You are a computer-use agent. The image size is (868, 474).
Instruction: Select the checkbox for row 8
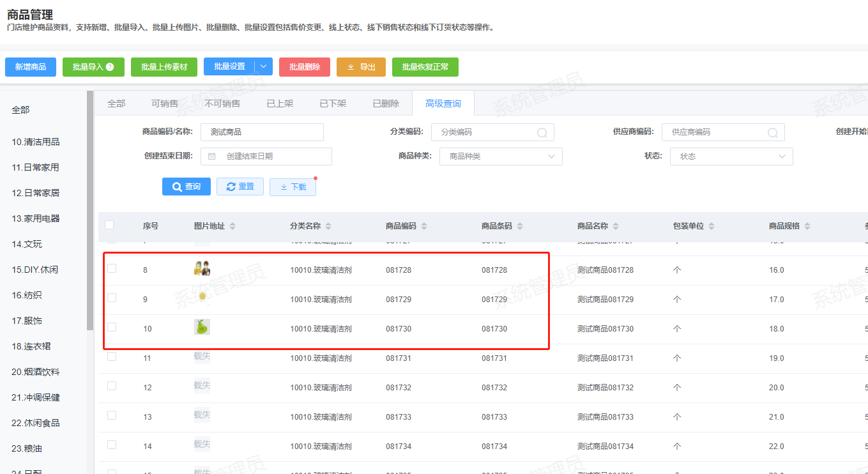pyautogui.click(x=112, y=268)
